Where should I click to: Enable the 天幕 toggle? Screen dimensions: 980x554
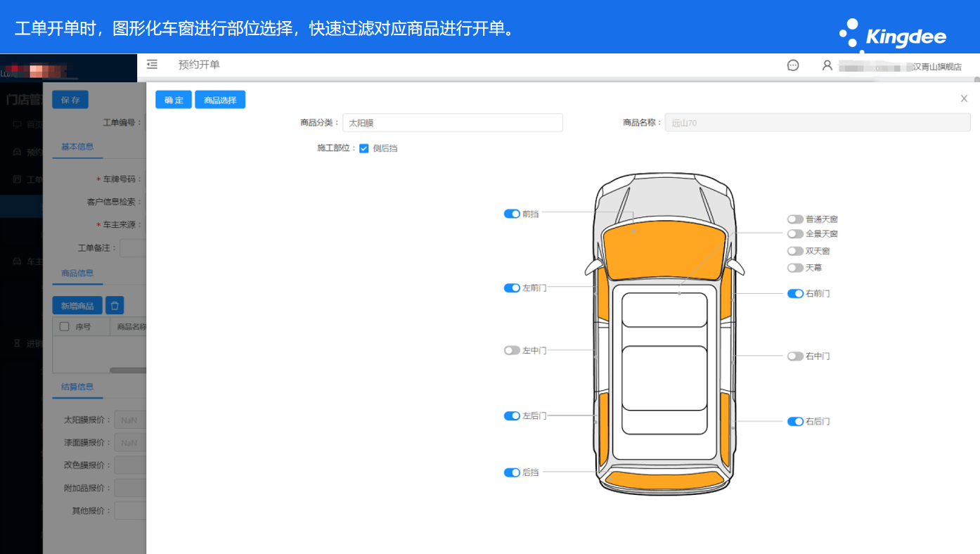pos(795,268)
